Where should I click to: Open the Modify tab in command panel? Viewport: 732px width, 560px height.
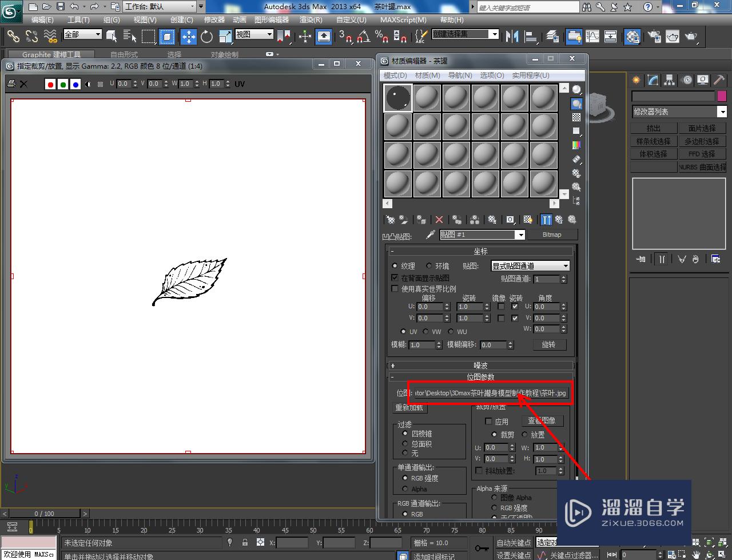click(x=653, y=81)
